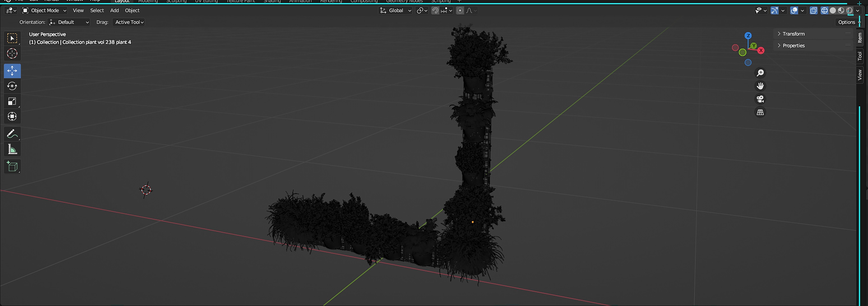The image size is (868, 306).
Task: Select the Rotate tool
Action: [12, 86]
